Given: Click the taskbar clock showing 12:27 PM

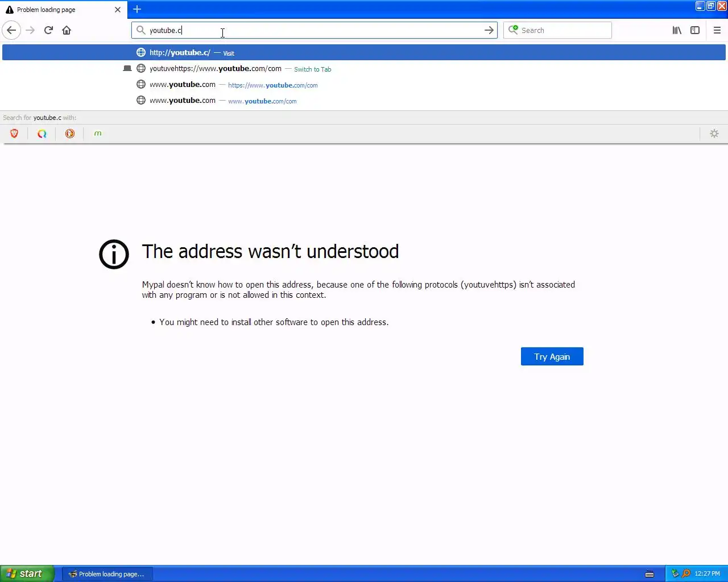Looking at the screenshot, I should click(x=707, y=573).
